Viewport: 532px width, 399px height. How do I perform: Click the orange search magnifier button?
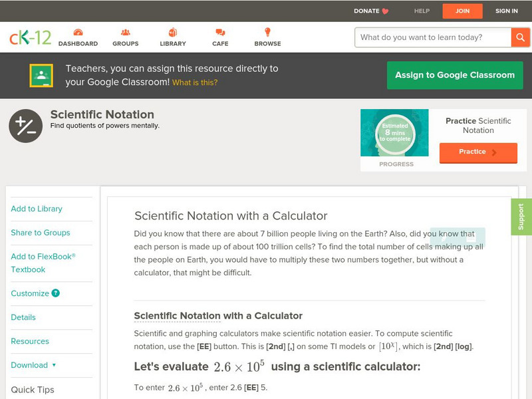[520, 37]
